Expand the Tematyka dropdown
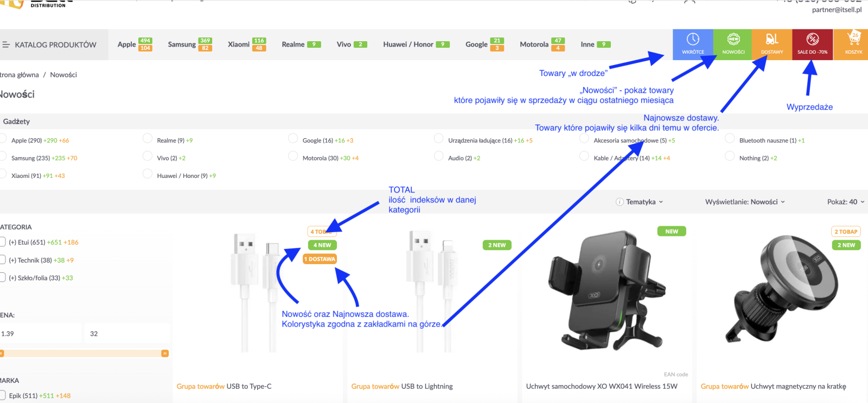 pos(644,202)
